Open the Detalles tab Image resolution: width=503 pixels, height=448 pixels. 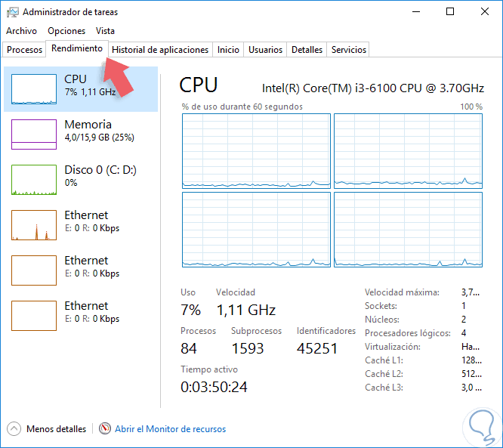coord(307,50)
